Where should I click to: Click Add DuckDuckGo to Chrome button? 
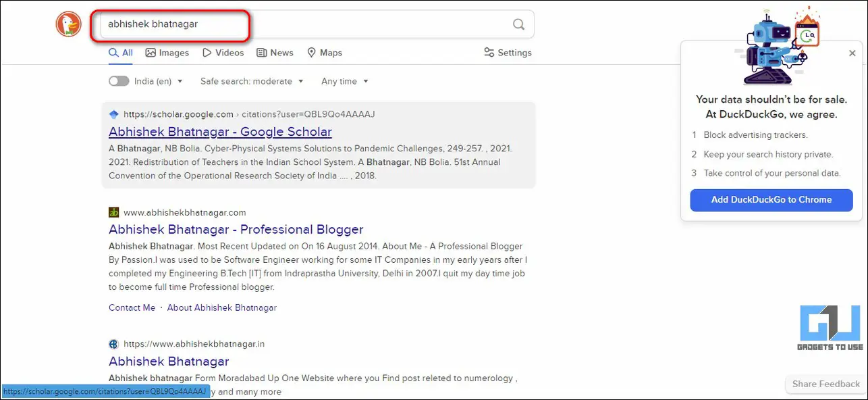point(771,200)
